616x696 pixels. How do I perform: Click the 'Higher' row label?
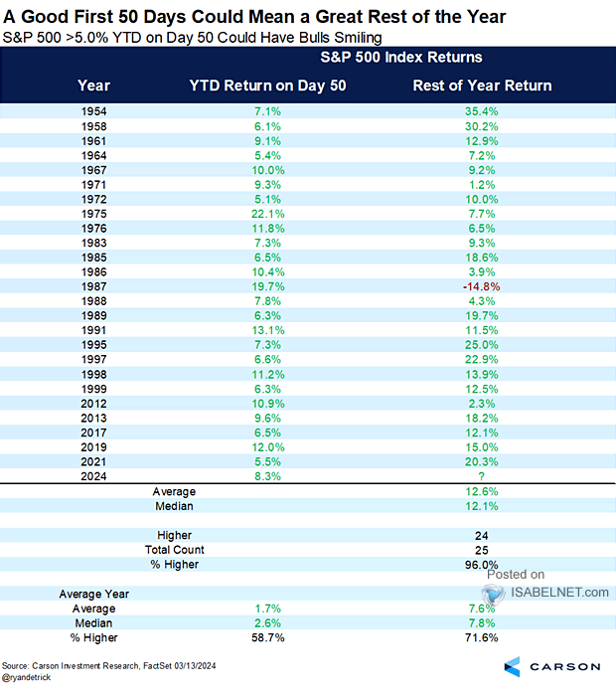(174, 535)
